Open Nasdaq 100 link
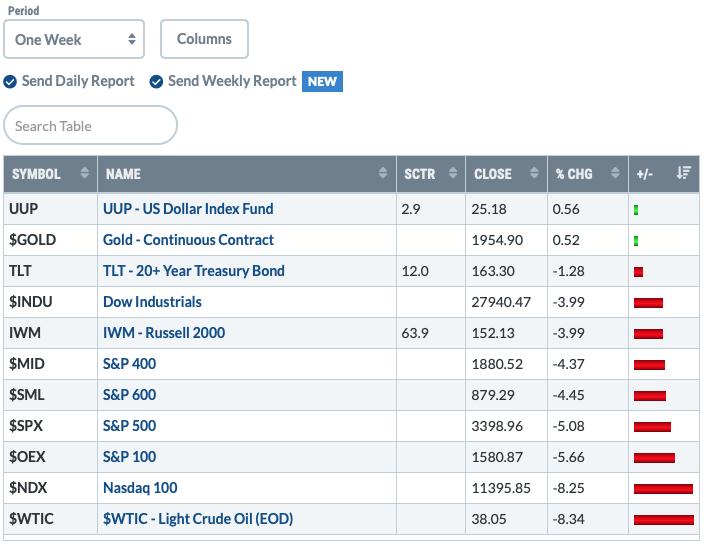 [140, 487]
